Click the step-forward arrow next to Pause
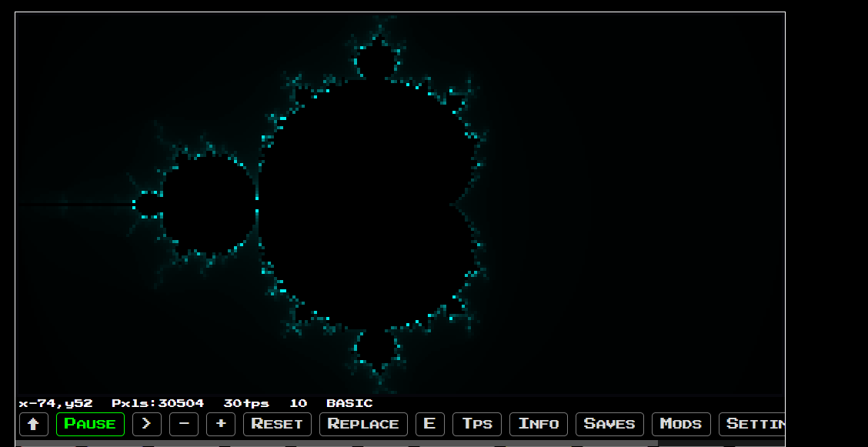868x447 pixels. (x=146, y=424)
